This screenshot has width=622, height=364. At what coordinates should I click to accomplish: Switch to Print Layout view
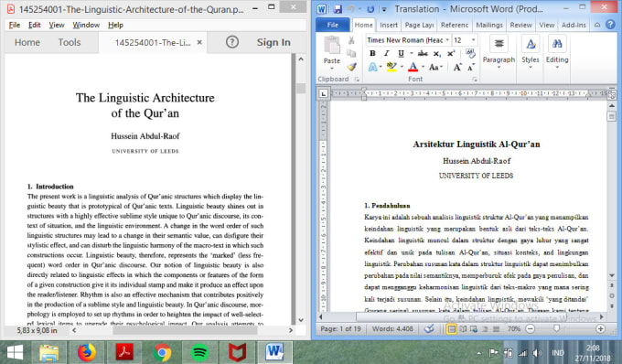pos(452,328)
